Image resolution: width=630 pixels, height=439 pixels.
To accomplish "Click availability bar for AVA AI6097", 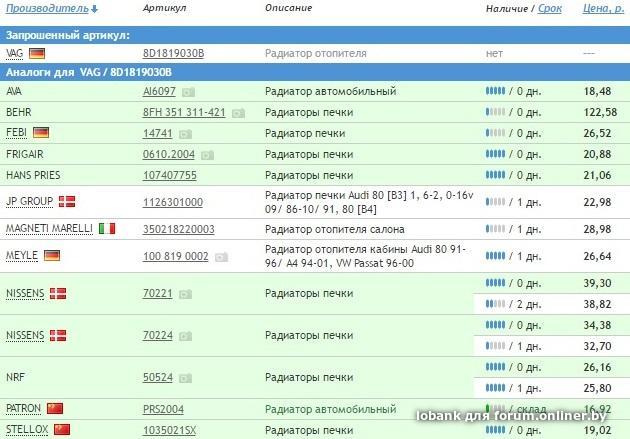I will tap(495, 91).
